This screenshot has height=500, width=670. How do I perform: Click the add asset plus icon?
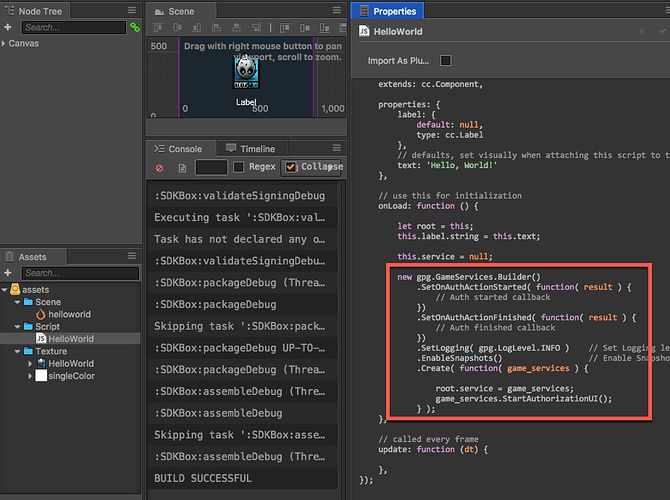(x=9, y=273)
